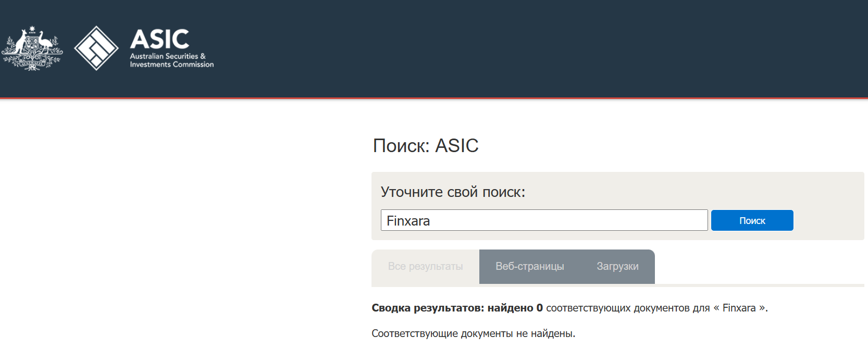
Task: Click the ASIC diamond logo icon
Action: click(x=96, y=48)
